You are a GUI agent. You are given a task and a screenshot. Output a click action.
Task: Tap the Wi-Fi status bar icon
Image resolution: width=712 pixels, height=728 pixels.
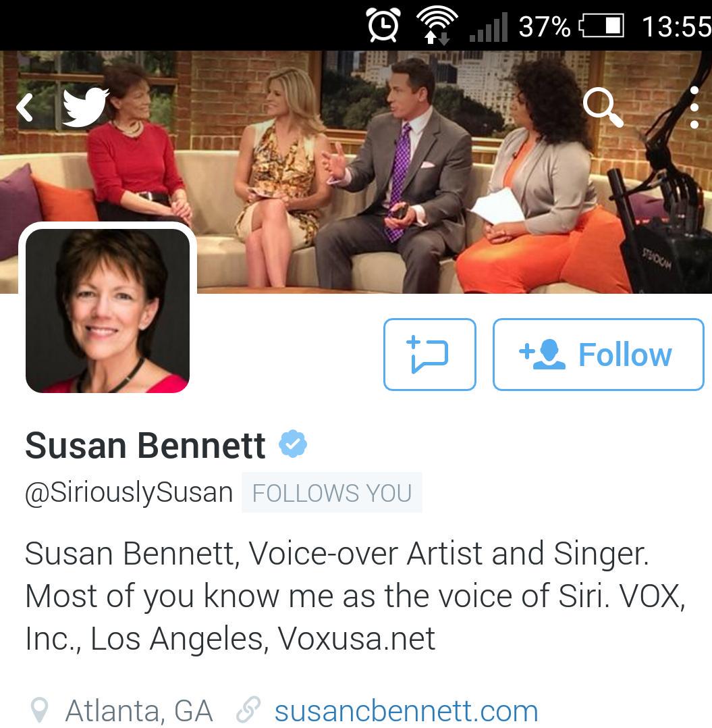(437, 25)
